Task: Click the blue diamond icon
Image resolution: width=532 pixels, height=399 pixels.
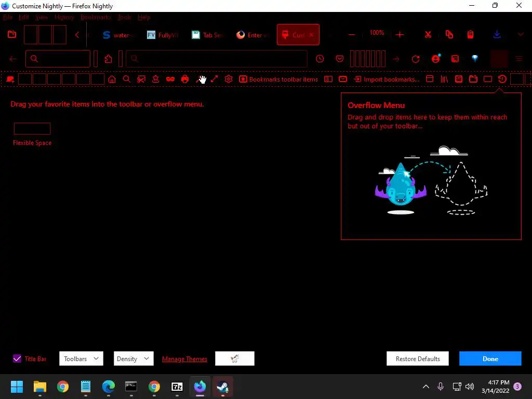Action: (x=475, y=58)
